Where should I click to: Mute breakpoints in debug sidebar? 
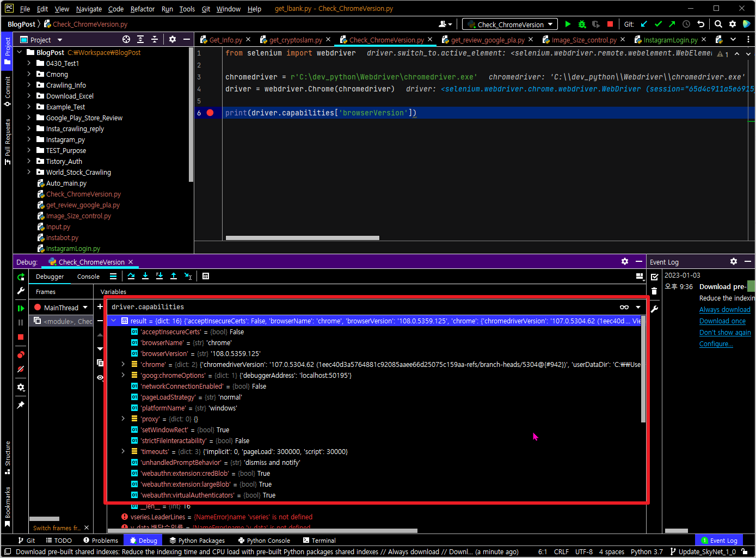[x=21, y=369]
